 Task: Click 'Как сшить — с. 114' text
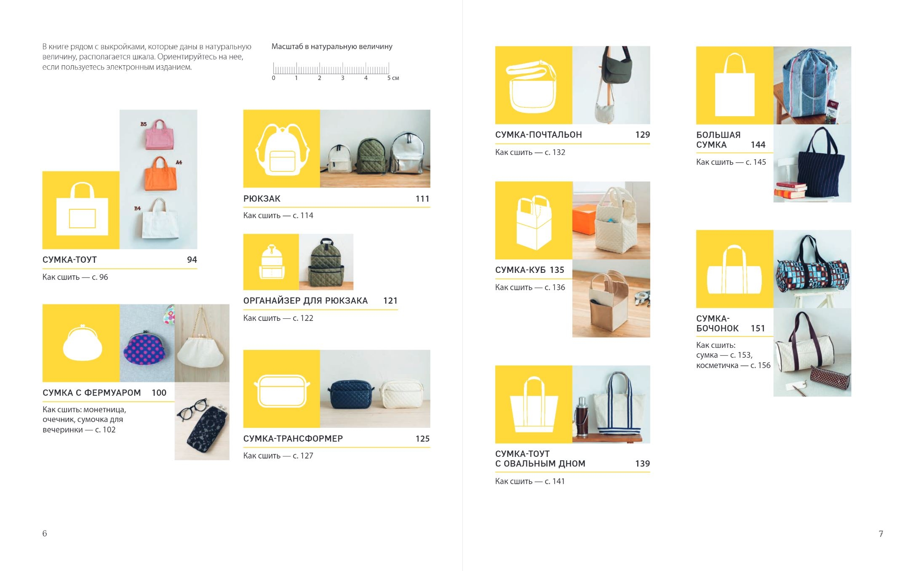[x=278, y=216]
